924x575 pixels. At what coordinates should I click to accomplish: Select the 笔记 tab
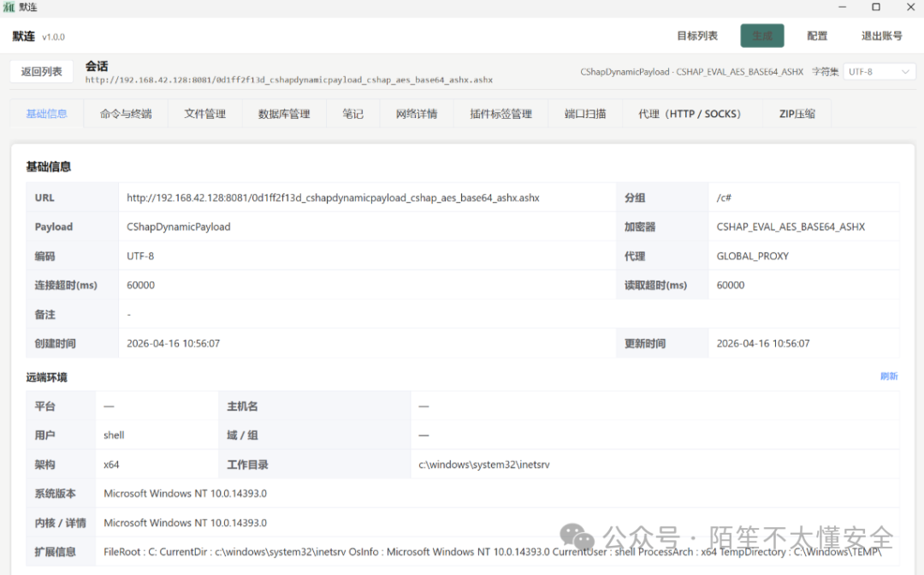point(353,114)
